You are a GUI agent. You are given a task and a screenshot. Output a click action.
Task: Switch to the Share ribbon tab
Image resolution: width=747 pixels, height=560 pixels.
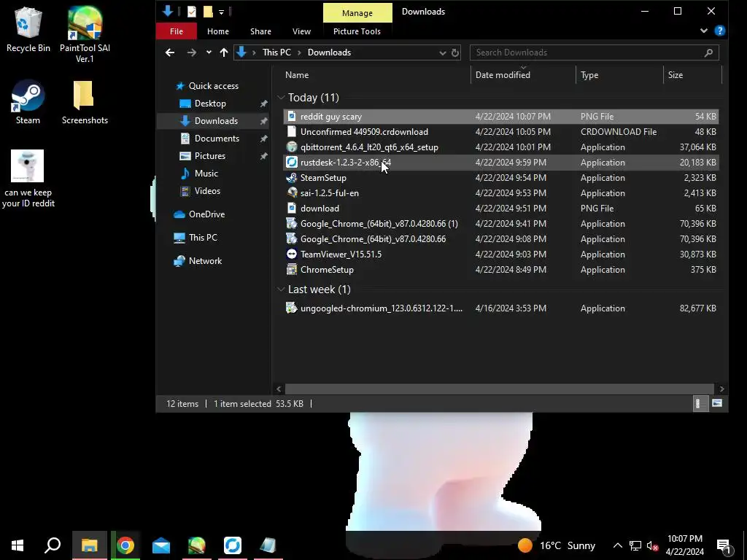pyautogui.click(x=260, y=31)
